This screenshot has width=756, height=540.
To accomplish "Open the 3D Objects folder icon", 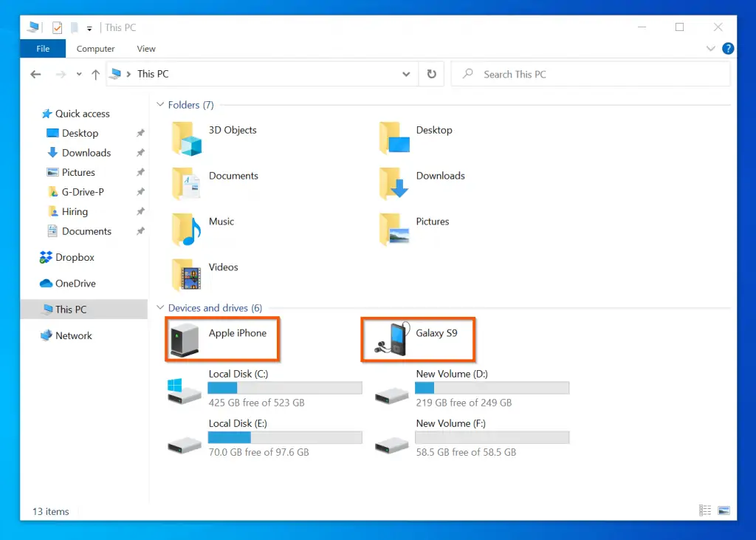I will pos(187,138).
